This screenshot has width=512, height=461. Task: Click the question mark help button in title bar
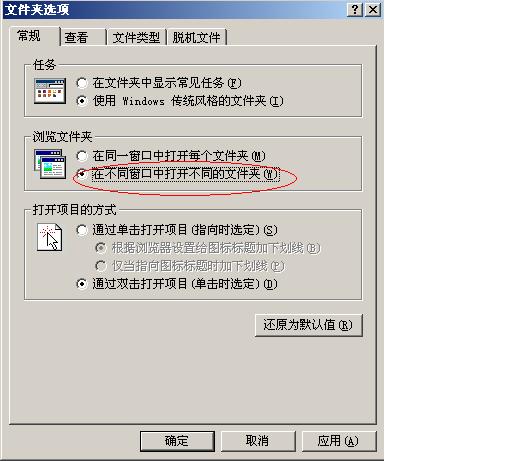click(355, 10)
